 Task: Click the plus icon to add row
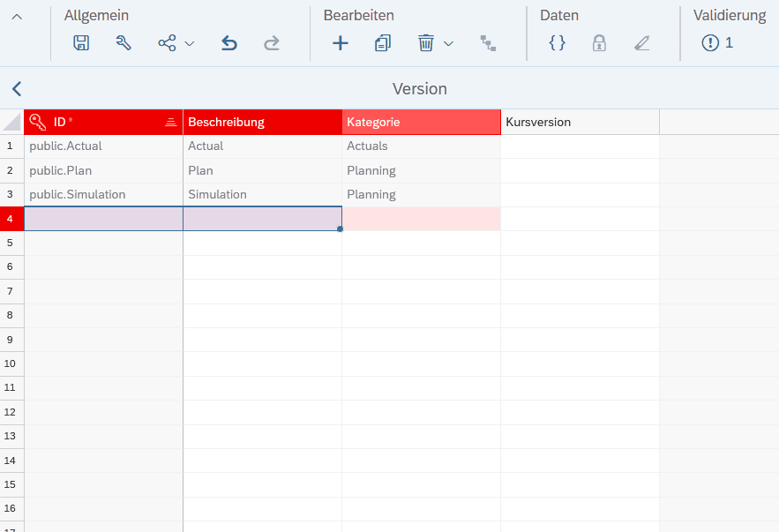340,43
